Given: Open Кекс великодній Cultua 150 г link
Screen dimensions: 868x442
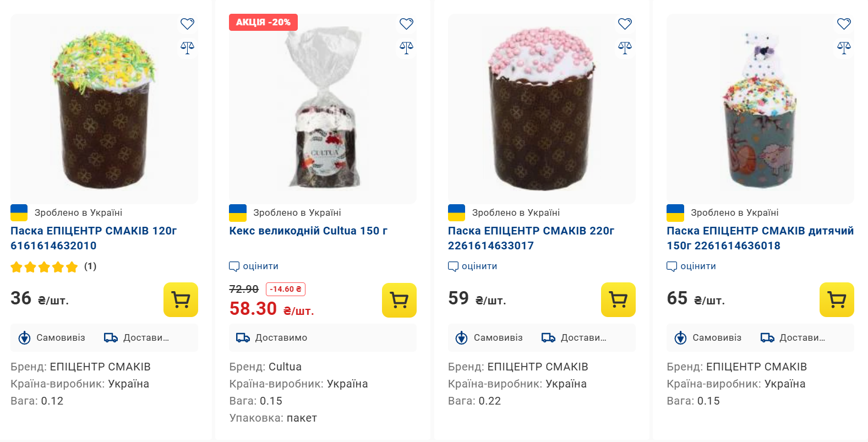Looking at the screenshot, I should (x=308, y=231).
